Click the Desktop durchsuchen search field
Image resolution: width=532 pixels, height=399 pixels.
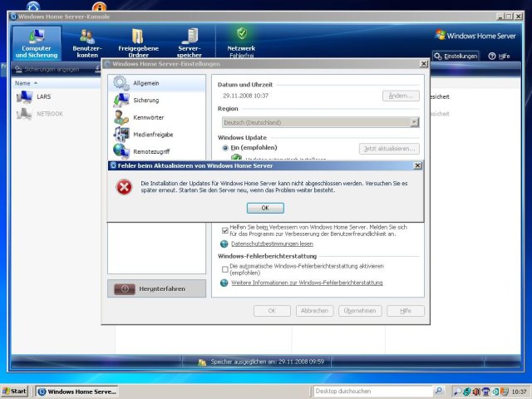(373, 392)
